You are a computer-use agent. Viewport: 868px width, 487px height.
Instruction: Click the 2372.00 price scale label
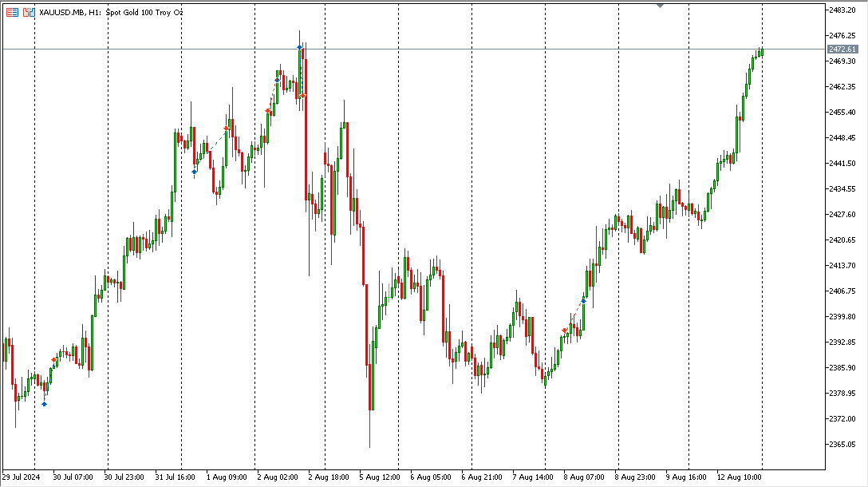pyautogui.click(x=842, y=419)
